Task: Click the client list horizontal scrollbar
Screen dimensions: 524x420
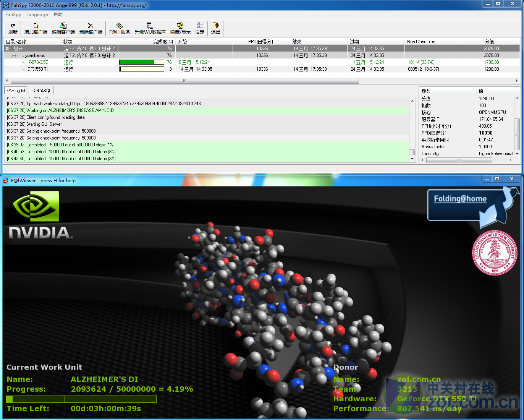Action: pyautogui.click(x=185, y=81)
